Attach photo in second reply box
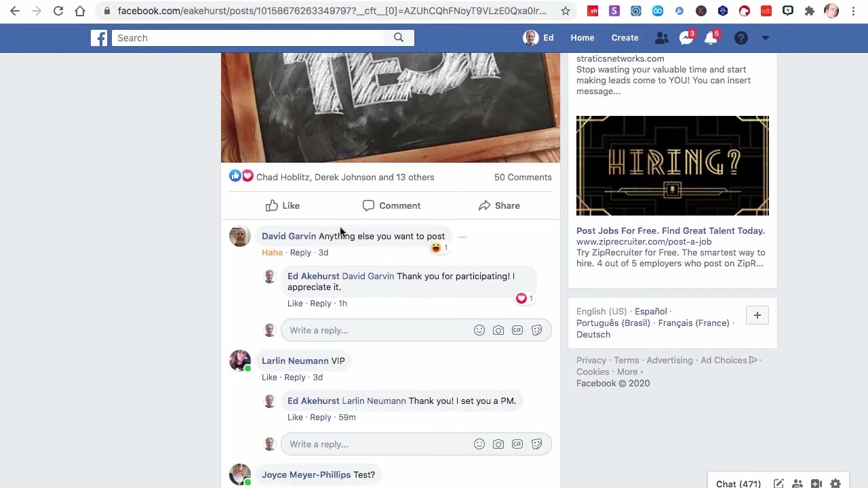The height and width of the screenshot is (488, 868). 498,444
